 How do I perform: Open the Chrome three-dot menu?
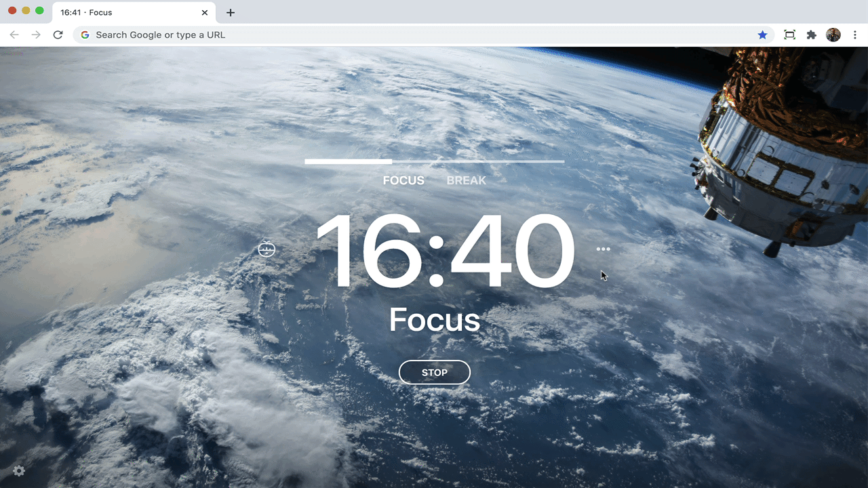(x=855, y=35)
